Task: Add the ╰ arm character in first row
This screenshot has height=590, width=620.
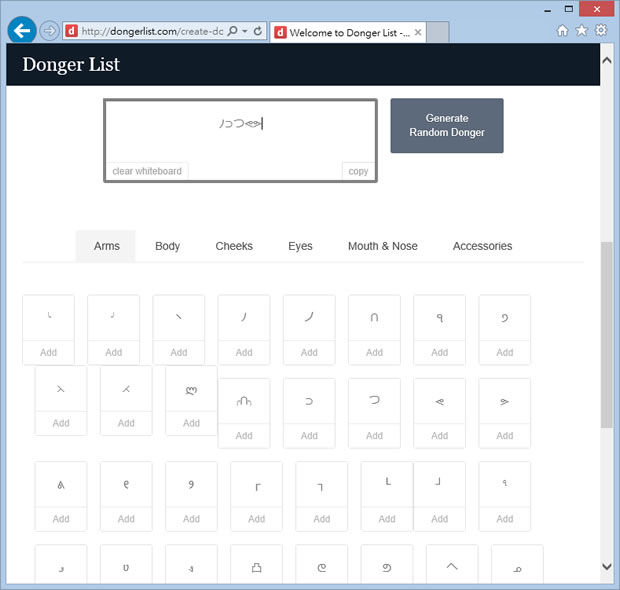Action: [x=49, y=352]
